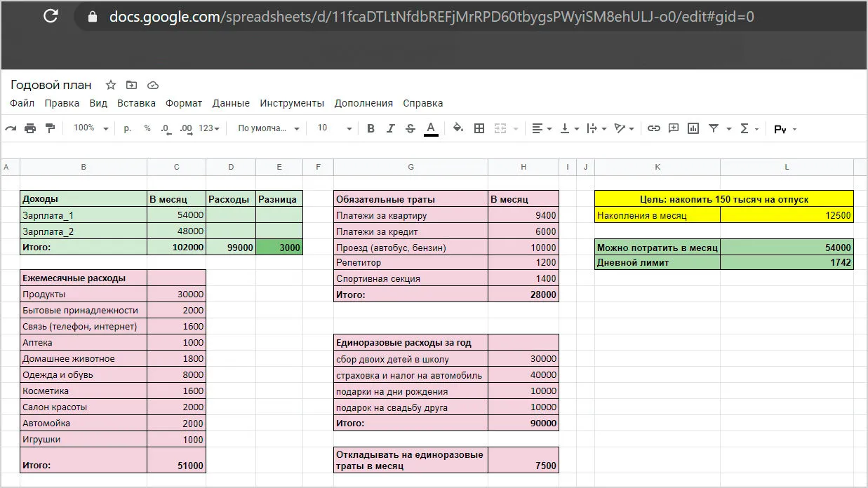The width and height of the screenshot is (868, 488).
Task: Open the input tools Ру menu
Action: 784,129
